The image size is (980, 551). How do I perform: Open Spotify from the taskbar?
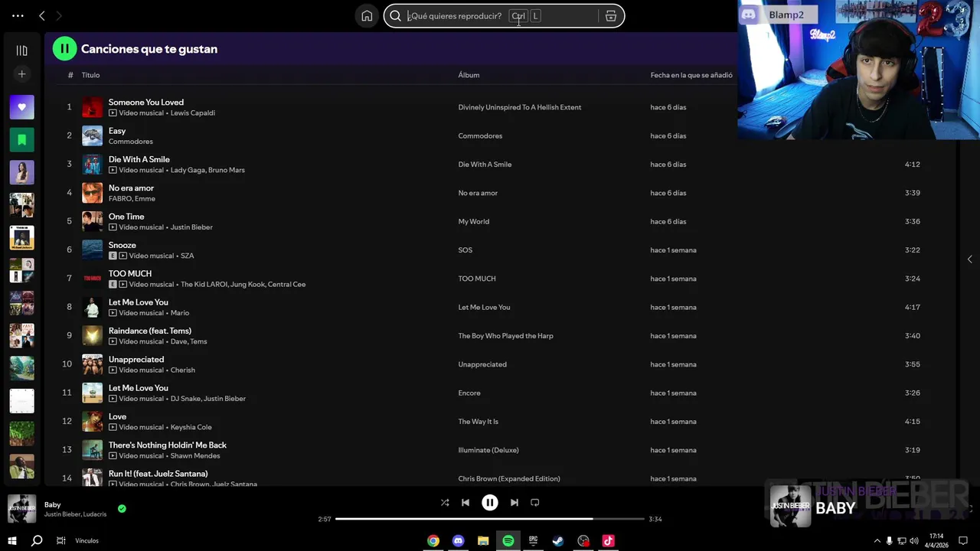click(x=508, y=541)
